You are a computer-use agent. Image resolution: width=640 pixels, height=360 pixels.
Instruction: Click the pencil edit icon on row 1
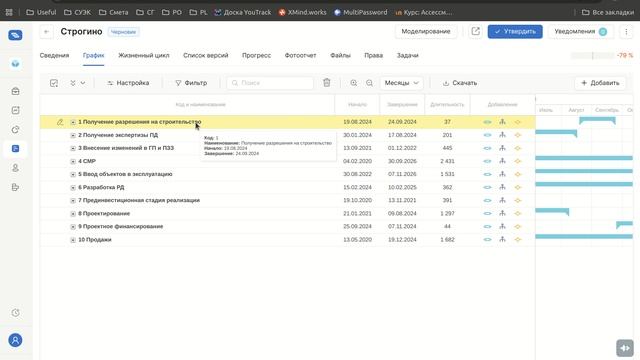click(60, 122)
